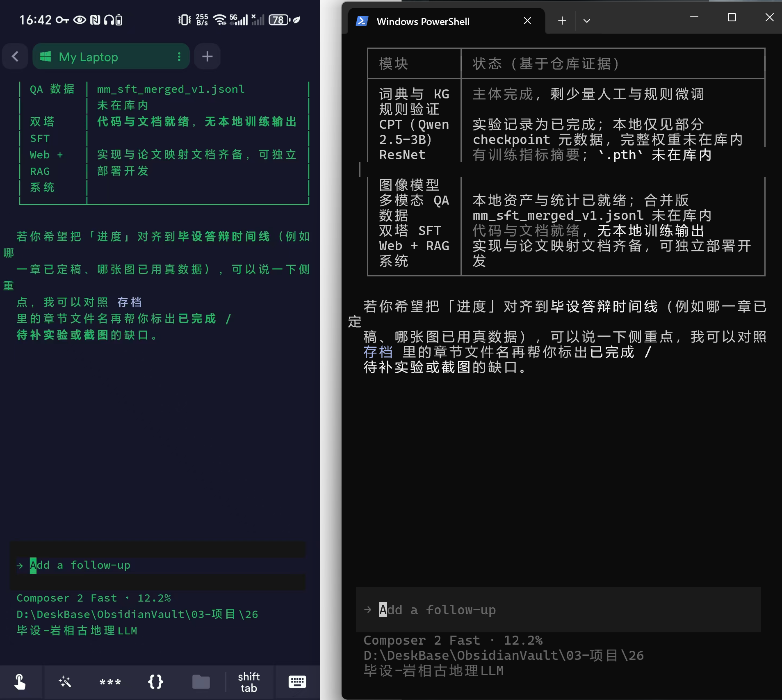
Task: Add a new session with plus button
Action: click(207, 57)
